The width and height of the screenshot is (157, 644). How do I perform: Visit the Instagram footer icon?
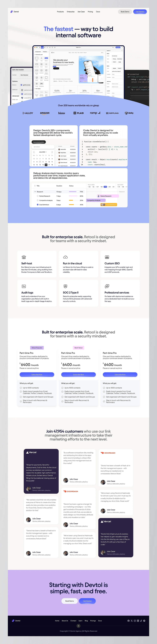tap(135, 621)
